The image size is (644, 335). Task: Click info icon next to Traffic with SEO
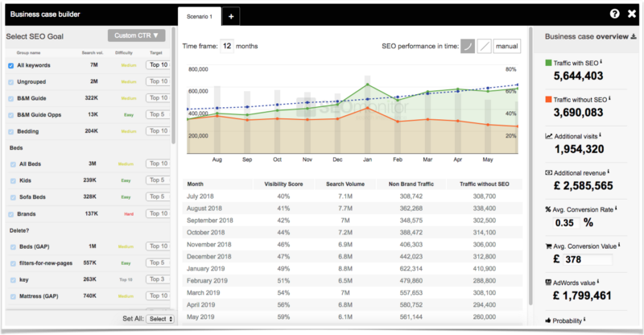pyautogui.click(x=601, y=62)
